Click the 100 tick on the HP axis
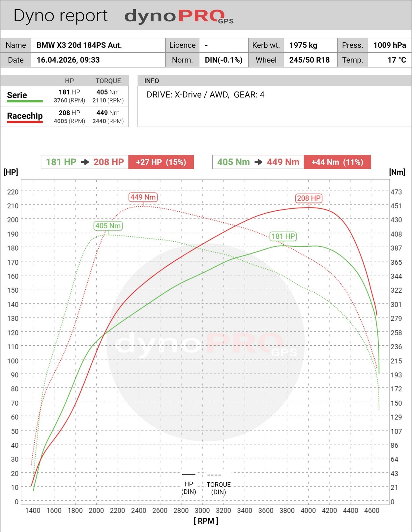 pos(13,361)
